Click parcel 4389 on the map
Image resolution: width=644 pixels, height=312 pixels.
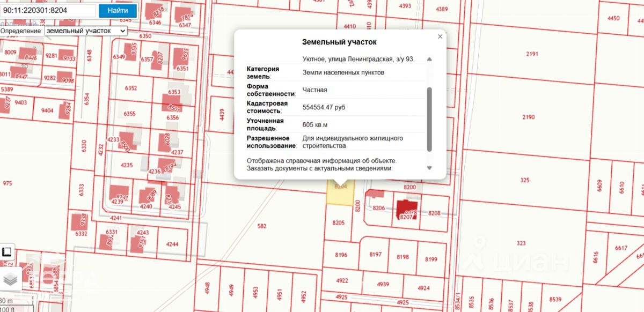[442, 9]
